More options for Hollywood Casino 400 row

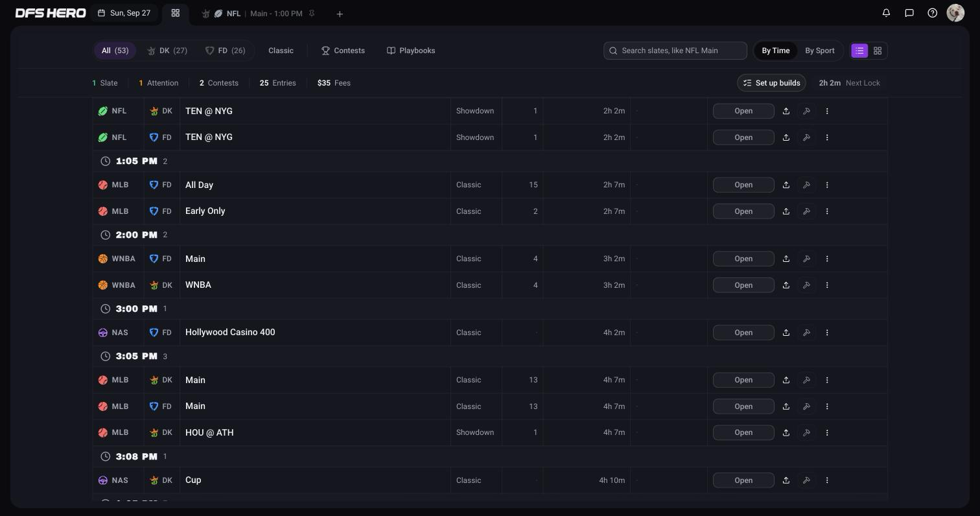click(827, 333)
